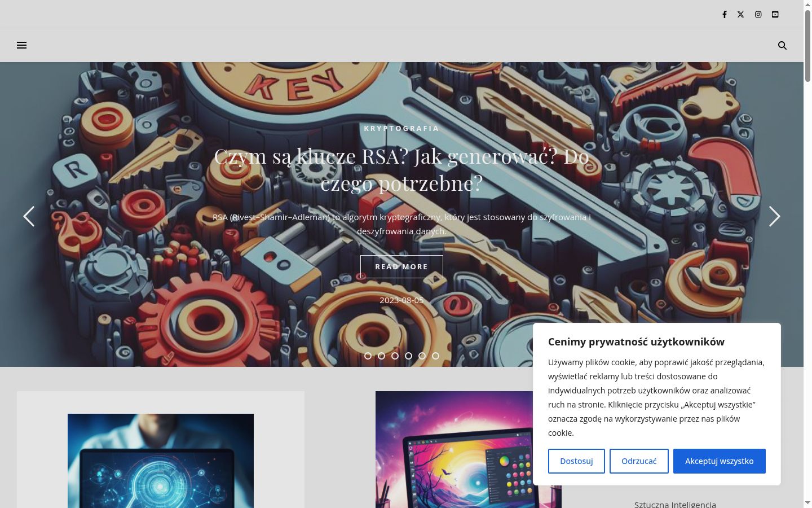The height and width of the screenshot is (508, 812).
Task: Open the Sztuczna Inteligencja link
Action: click(x=675, y=504)
